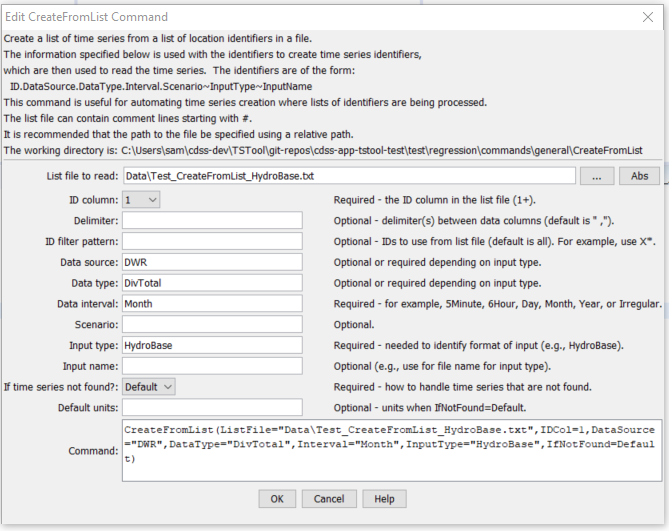This screenshot has height=531, width=669.
Task: Click 'Optional - IDs to use from list file' text
Action: [494, 242]
